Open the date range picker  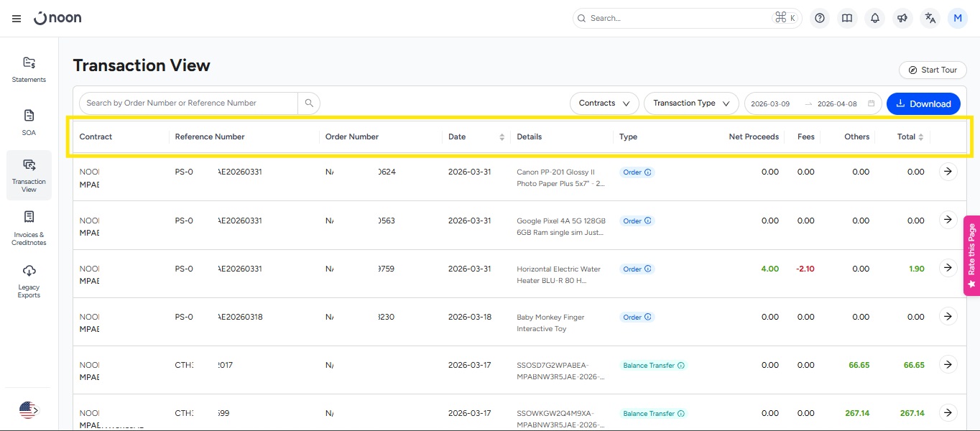point(813,103)
